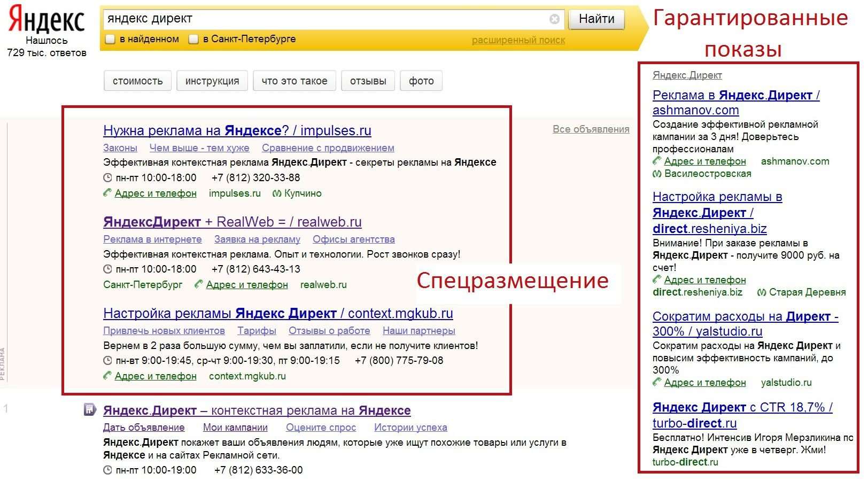868x481 pixels.
Task: Click the green 'impulses.ru' domain text
Action: (x=235, y=193)
